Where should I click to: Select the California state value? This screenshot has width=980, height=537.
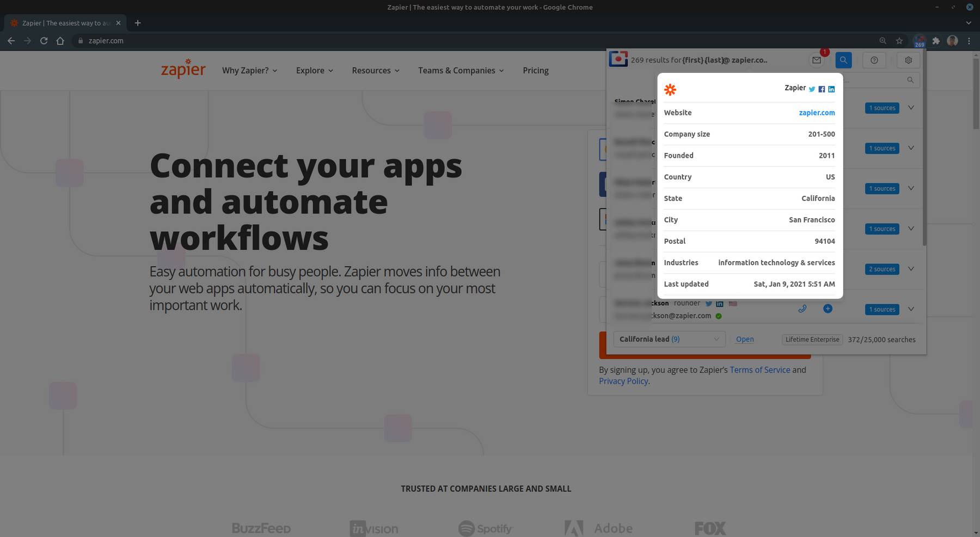tap(818, 198)
